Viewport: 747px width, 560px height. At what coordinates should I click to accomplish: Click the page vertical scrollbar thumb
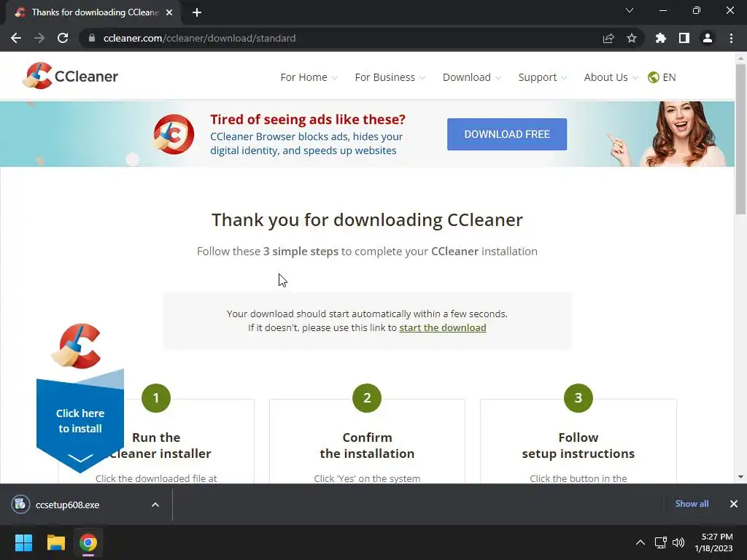click(x=740, y=139)
